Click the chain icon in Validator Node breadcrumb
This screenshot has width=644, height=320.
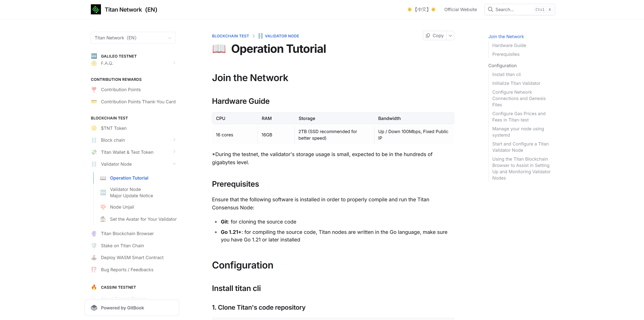(x=260, y=36)
